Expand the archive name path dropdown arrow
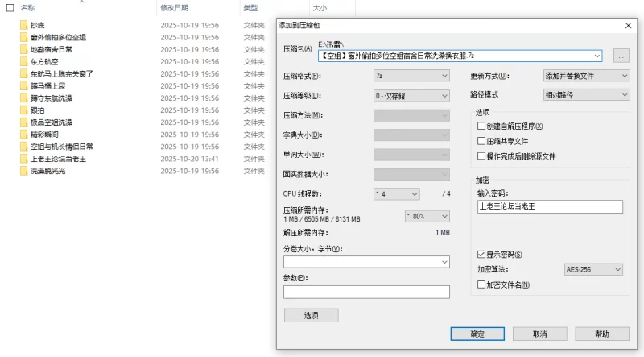 coord(597,56)
